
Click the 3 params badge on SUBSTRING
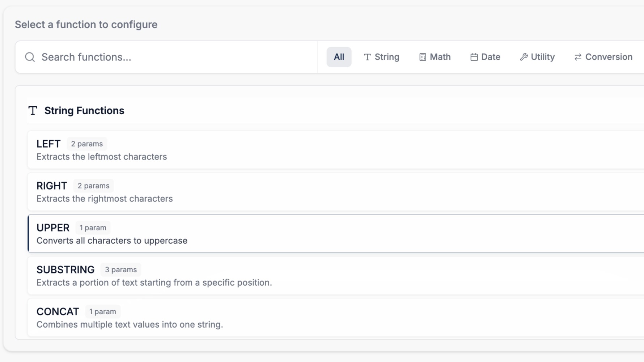click(x=121, y=269)
